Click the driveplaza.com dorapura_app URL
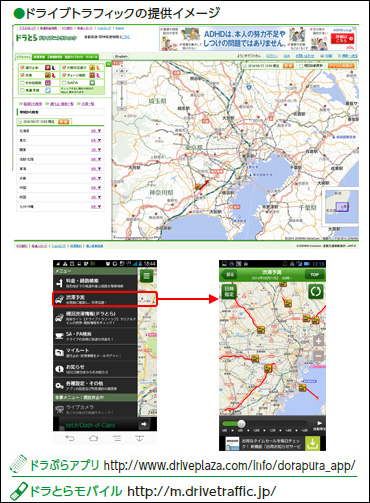The width and height of the screenshot is (370, 503). click(x=229, y=465)
